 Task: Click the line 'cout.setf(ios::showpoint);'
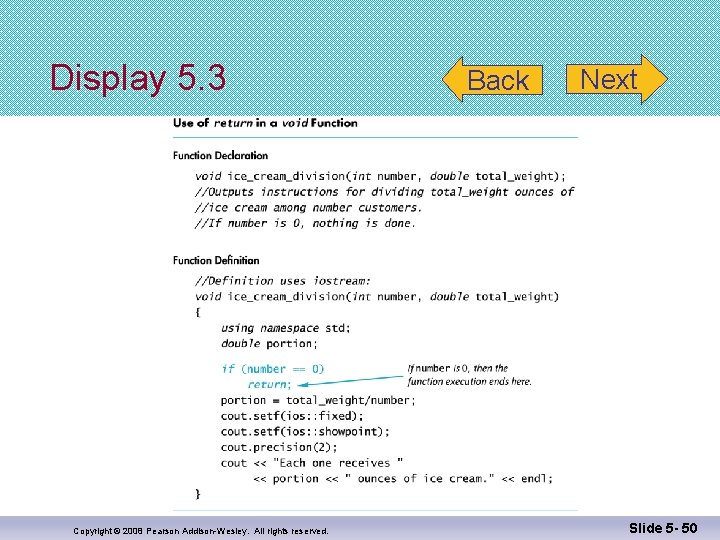pos(305,432)
